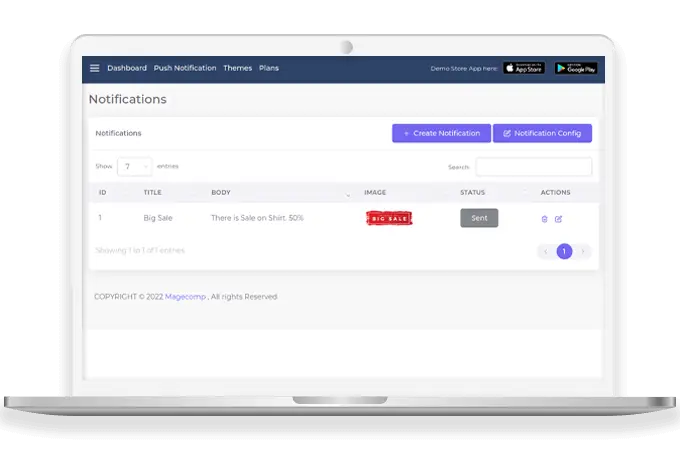
Task: Sort the table by ID column
Action: 102,192
